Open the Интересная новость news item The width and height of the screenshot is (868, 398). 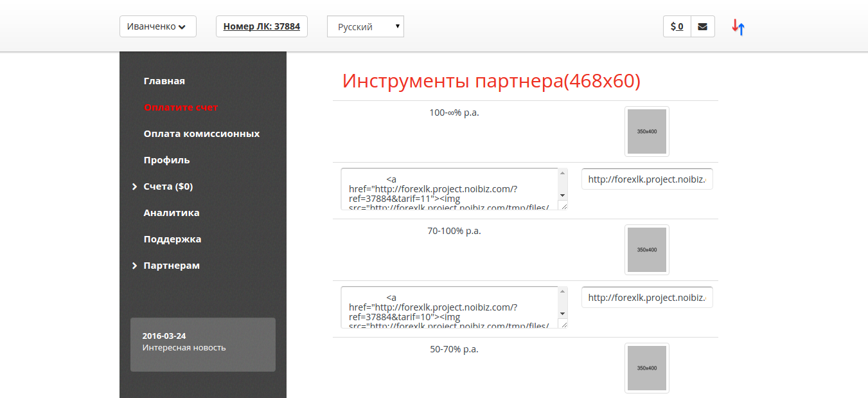click(184, 348)
